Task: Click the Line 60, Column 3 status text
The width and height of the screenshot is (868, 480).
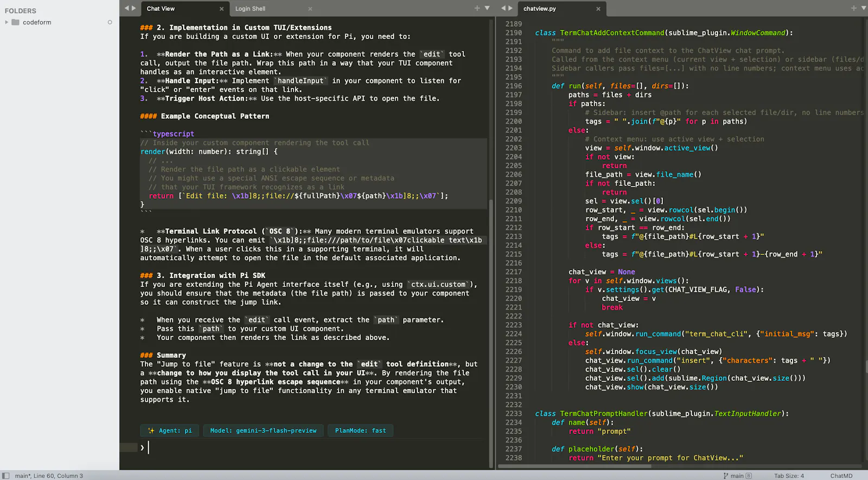Action: 58,476
